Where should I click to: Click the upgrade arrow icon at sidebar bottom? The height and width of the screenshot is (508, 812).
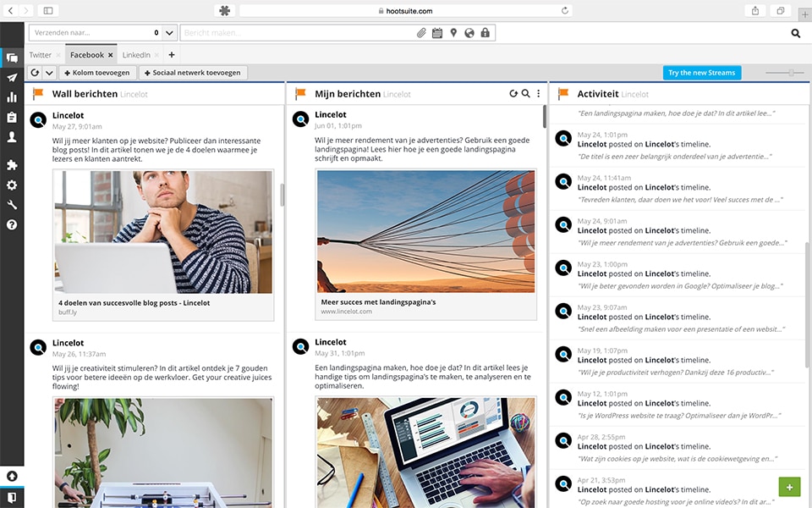click(x=12, y=476)
